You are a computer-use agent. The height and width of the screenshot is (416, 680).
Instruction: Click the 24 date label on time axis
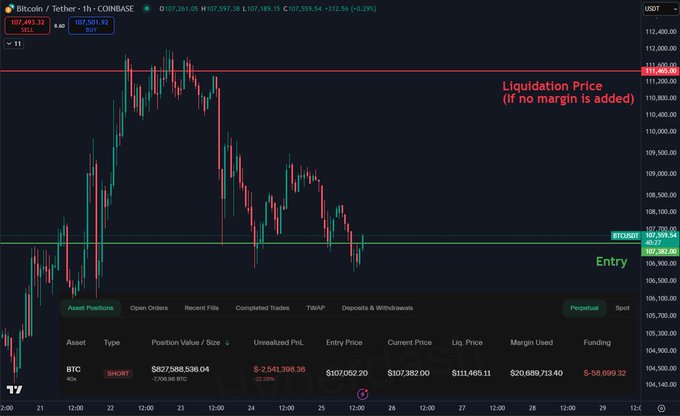(251, 408)
